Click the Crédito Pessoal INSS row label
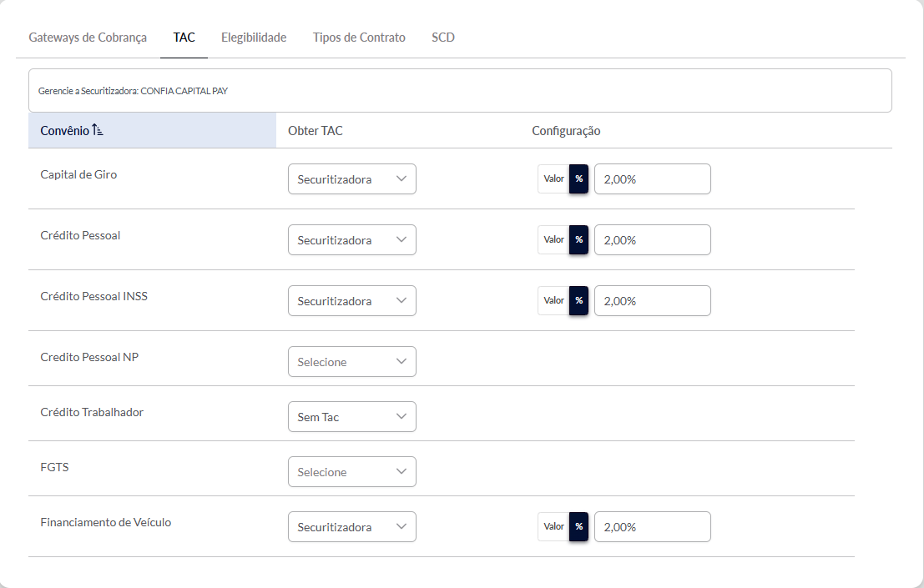The width and height of the screenshot is (924, 588). [93, 297]
